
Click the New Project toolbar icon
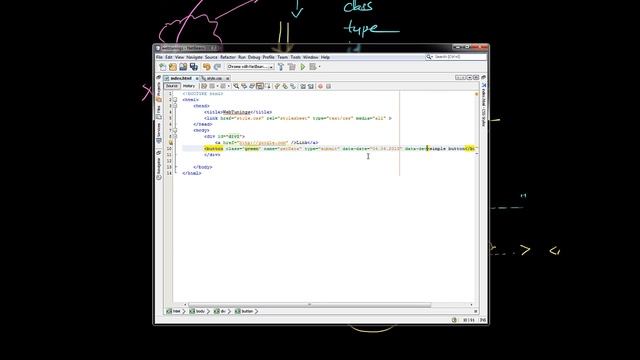(x=173, y=67)
